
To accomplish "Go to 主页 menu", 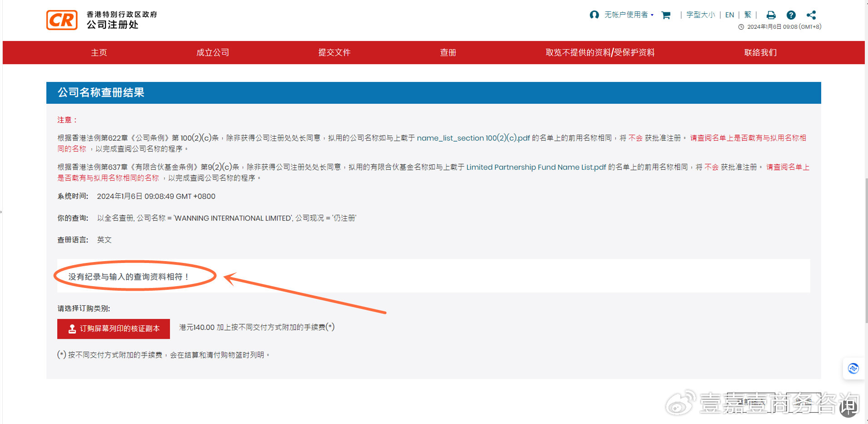I will 99,53.
